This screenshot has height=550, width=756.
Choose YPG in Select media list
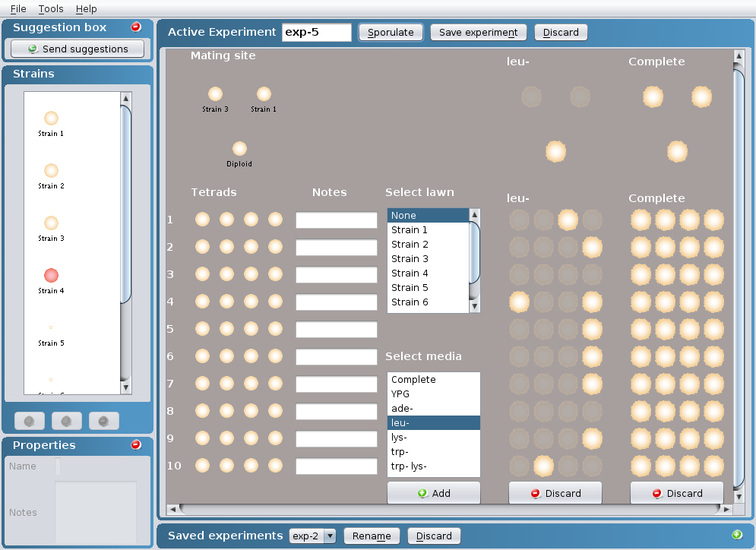pos(433,394)
